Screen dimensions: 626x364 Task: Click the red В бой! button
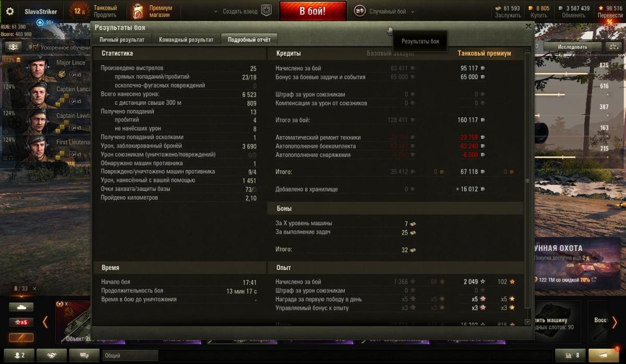[313, 11]
